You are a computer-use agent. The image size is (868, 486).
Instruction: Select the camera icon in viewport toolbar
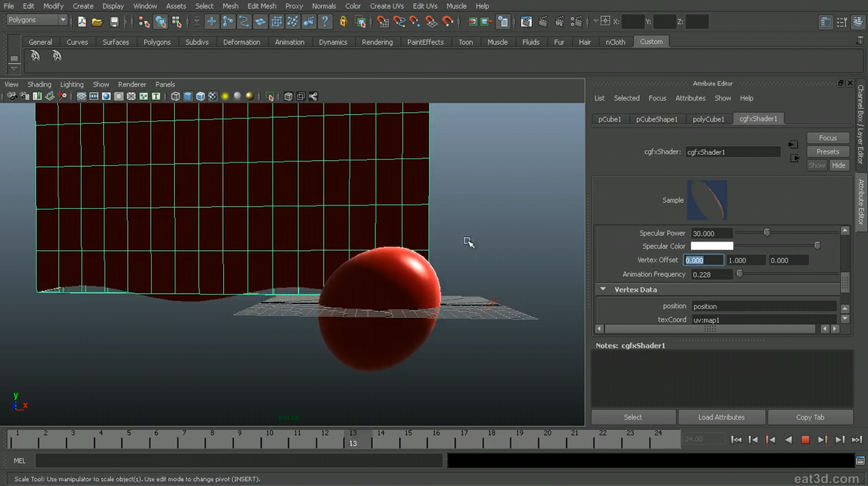11,96
